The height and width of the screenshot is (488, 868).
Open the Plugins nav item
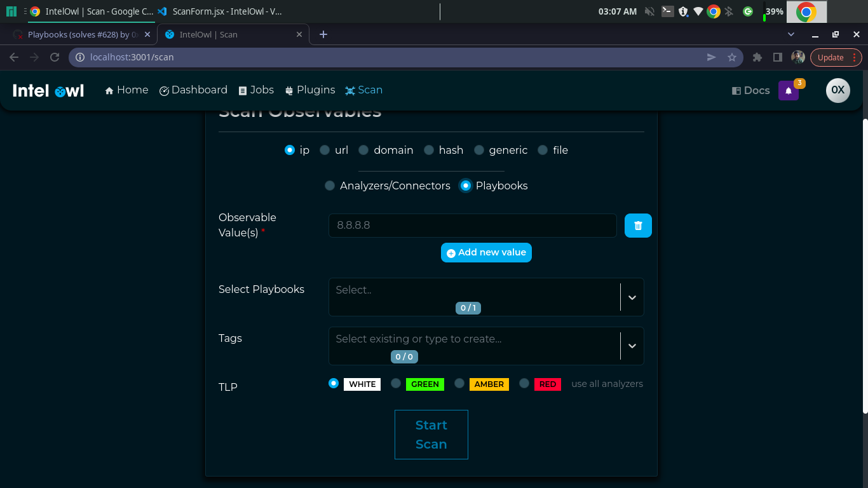tap(309, 90)
